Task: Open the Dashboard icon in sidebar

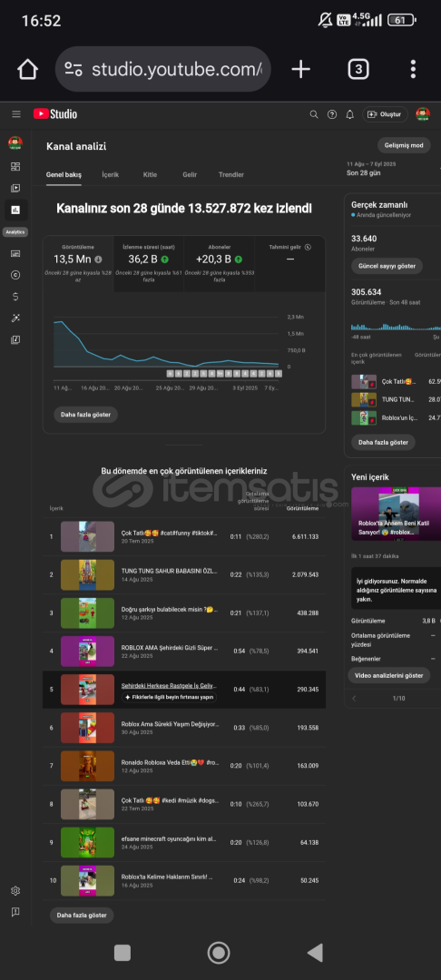Action: tap(15, 166)
